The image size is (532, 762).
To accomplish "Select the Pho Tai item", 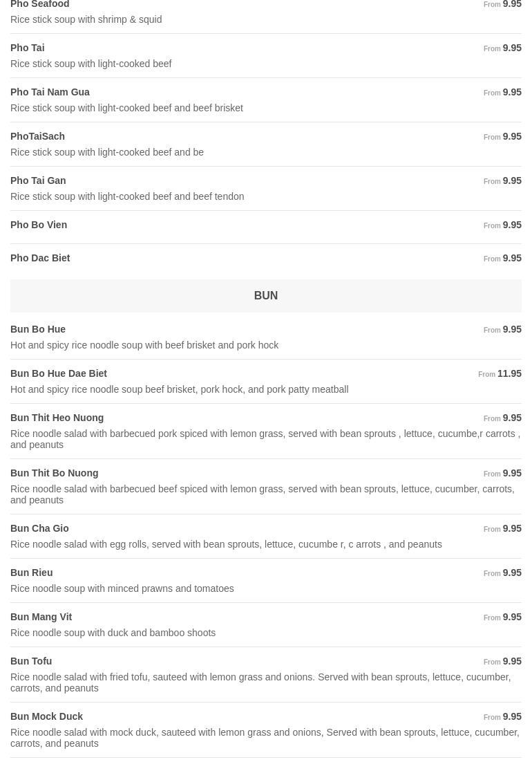I will click(x=28, y=48).
